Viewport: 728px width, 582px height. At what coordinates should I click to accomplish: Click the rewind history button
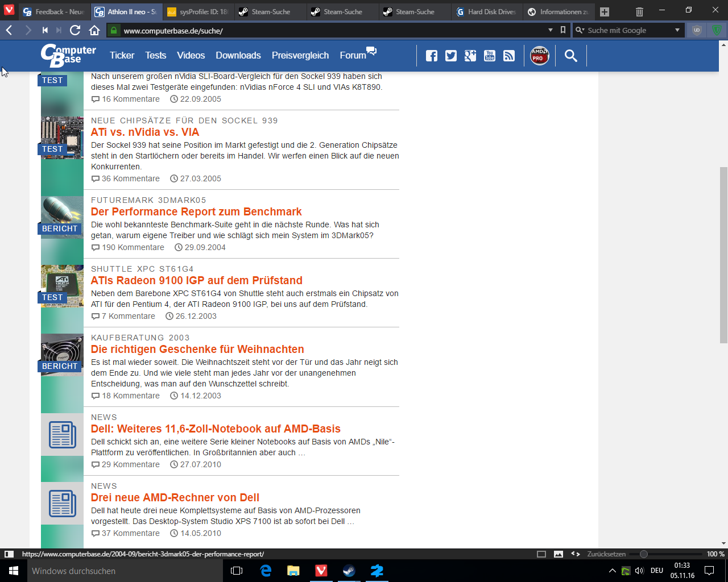click(45, 30)
